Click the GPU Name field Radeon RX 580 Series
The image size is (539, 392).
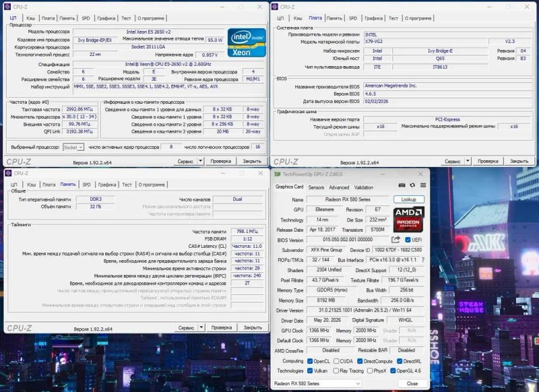348,199
